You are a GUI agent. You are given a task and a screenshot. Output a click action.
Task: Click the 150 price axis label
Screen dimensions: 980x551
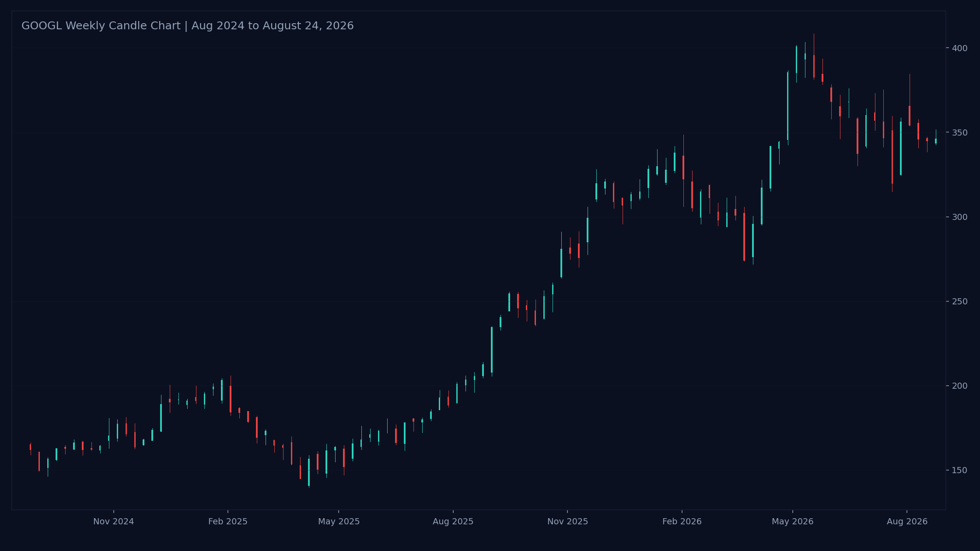coord(960,470)
